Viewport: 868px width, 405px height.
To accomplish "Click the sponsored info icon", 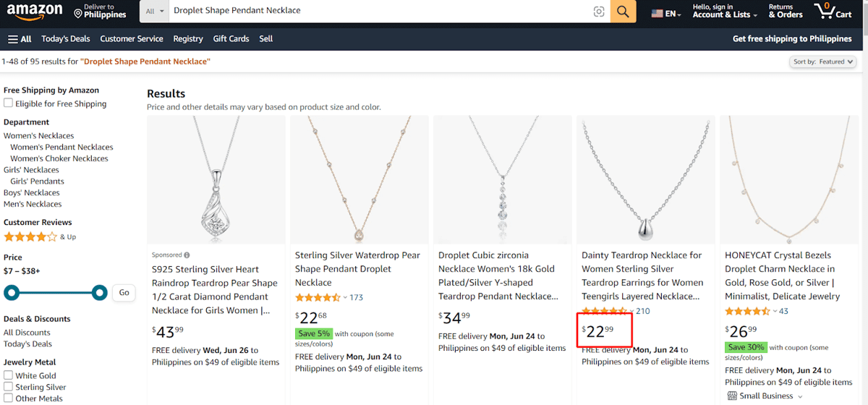I will 187,255.
